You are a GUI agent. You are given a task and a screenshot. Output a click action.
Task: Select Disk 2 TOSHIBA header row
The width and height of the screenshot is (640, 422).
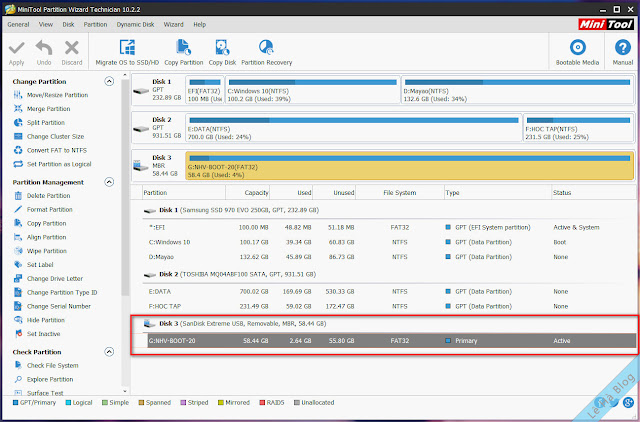click(x=390, y=274)
